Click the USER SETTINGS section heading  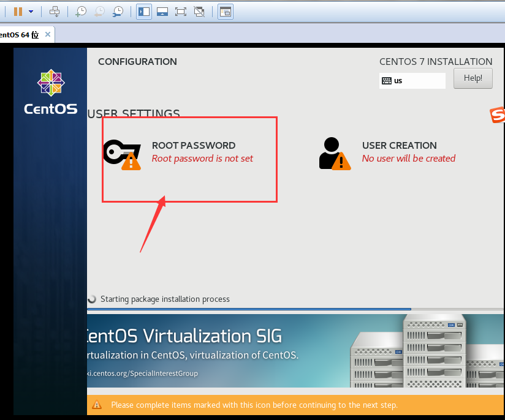coord(134,113)
